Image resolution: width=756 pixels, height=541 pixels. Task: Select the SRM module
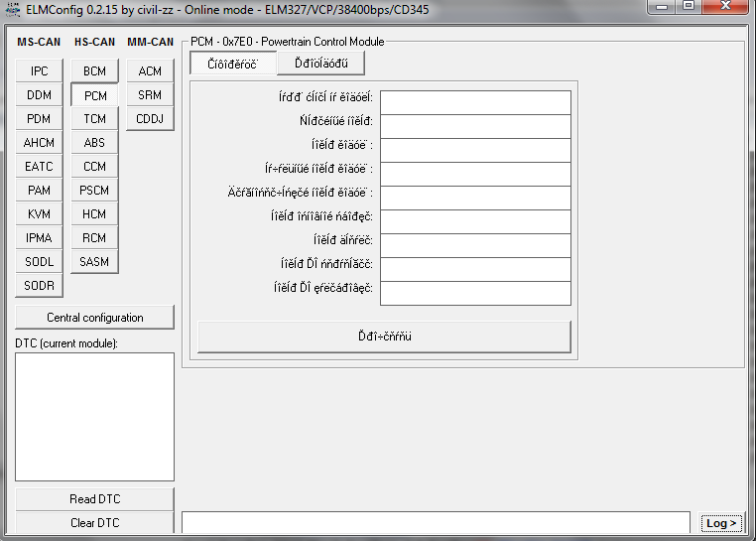(x=150, y=95)
